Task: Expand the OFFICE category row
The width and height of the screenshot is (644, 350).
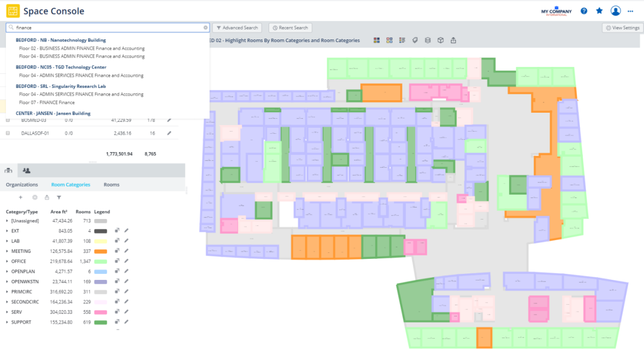Action: (x=7, y=262)
